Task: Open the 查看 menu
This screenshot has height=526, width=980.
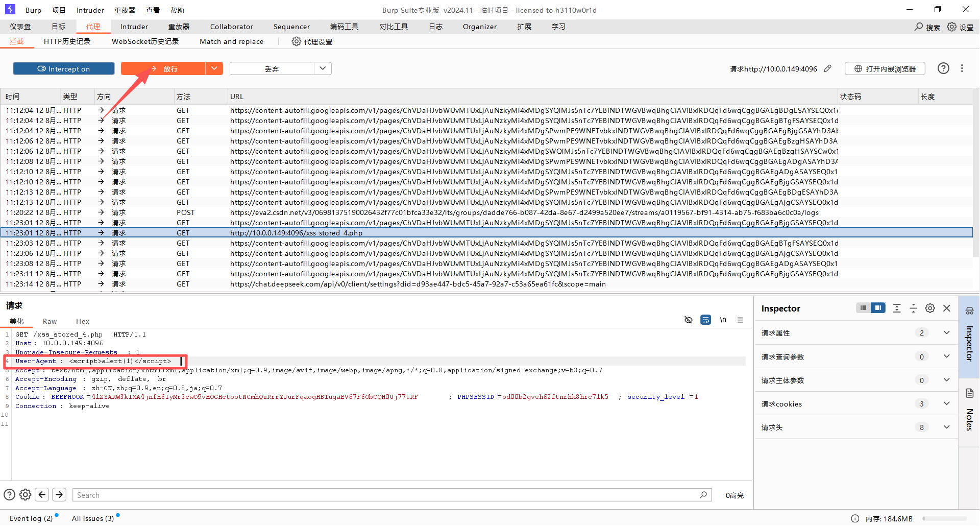Action: tap(153, 10)
